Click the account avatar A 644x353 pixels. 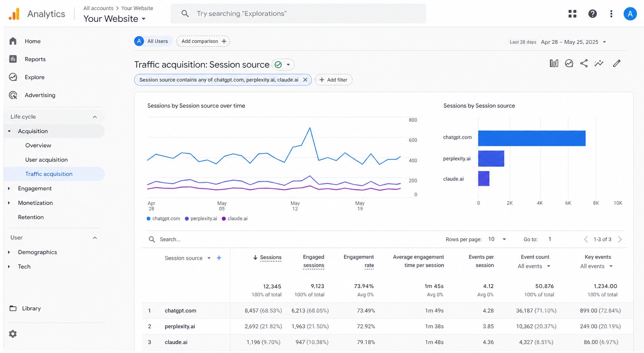630,14
